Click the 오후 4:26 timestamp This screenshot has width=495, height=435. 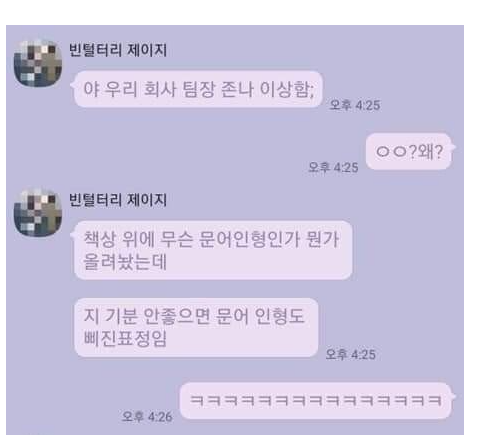[147, 416]
